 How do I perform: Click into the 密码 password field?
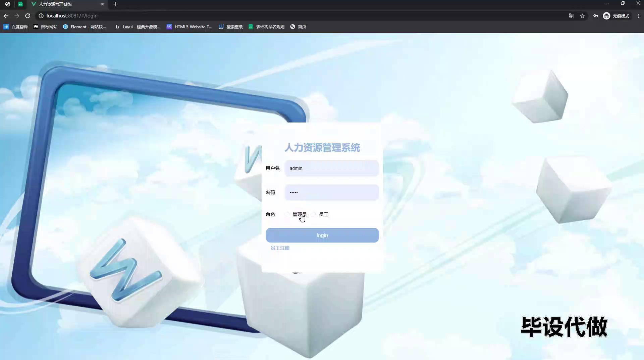pos(331,192)
